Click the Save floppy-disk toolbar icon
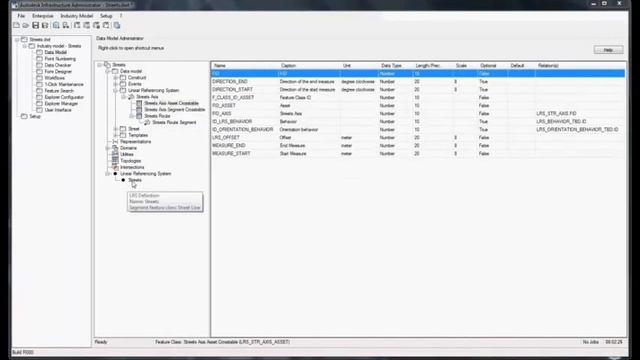This screenshot has height=360, width=640. click(x=36, y=25)
